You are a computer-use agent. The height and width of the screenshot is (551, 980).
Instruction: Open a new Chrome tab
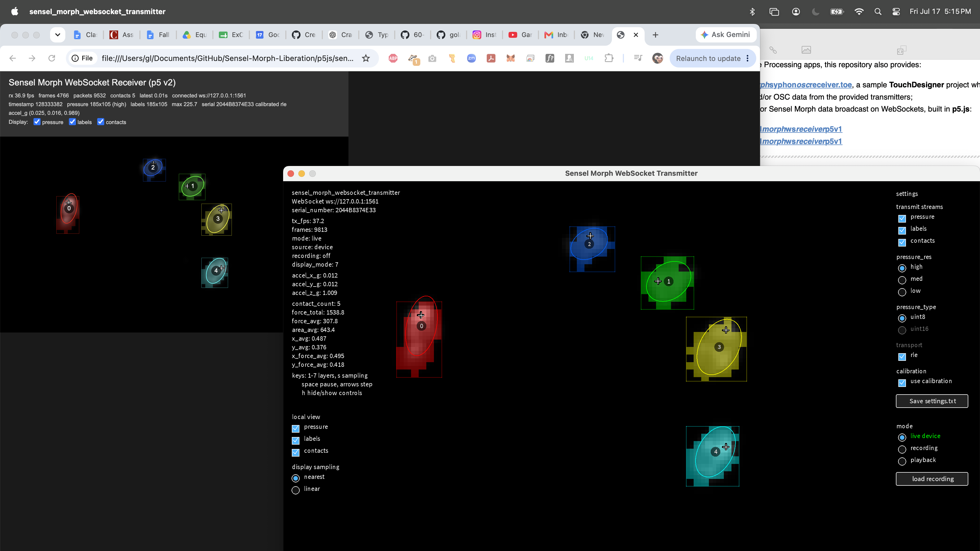pyautogui.click(x=655, y=35)
